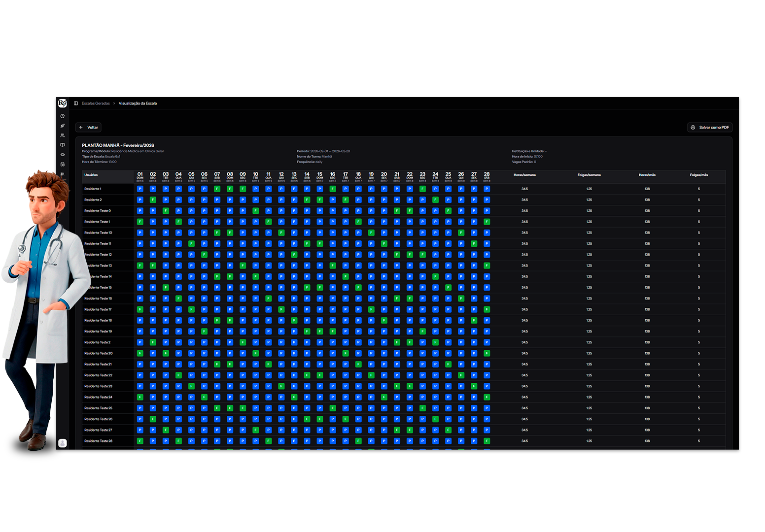This screenshot has height=532, width=765.
Task: Go to Escalas Geradas breadcrumb
Action: pyautogui.click(x=96, y=103)
